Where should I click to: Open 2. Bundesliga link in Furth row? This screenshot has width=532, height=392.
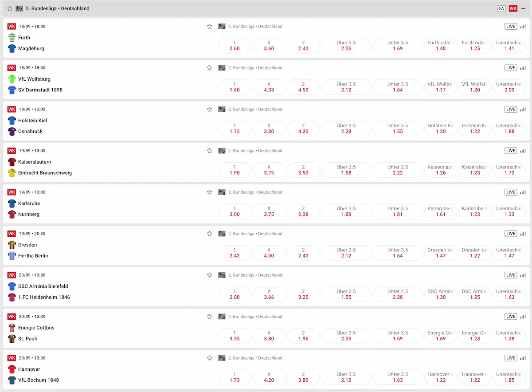(255, 27)
